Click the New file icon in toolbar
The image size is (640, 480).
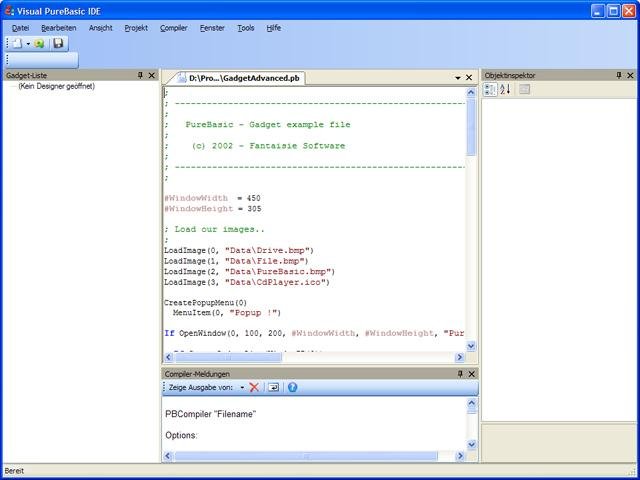click(16, 44)
